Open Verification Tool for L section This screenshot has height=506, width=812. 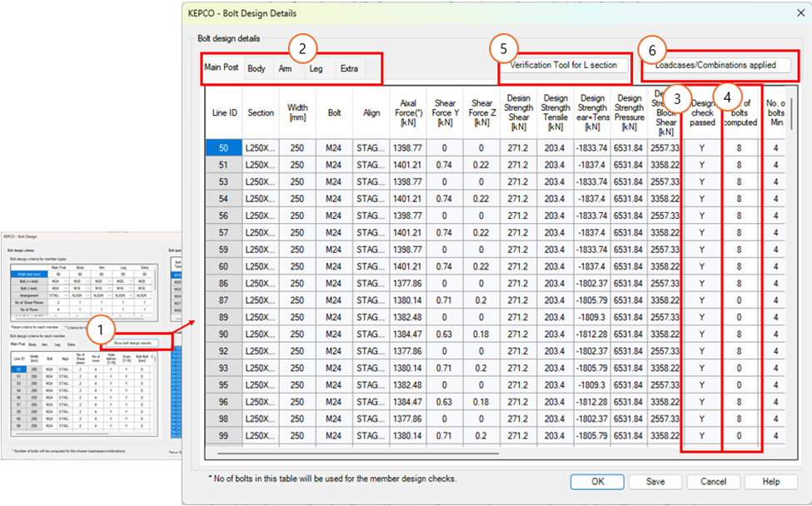point(564,65)
